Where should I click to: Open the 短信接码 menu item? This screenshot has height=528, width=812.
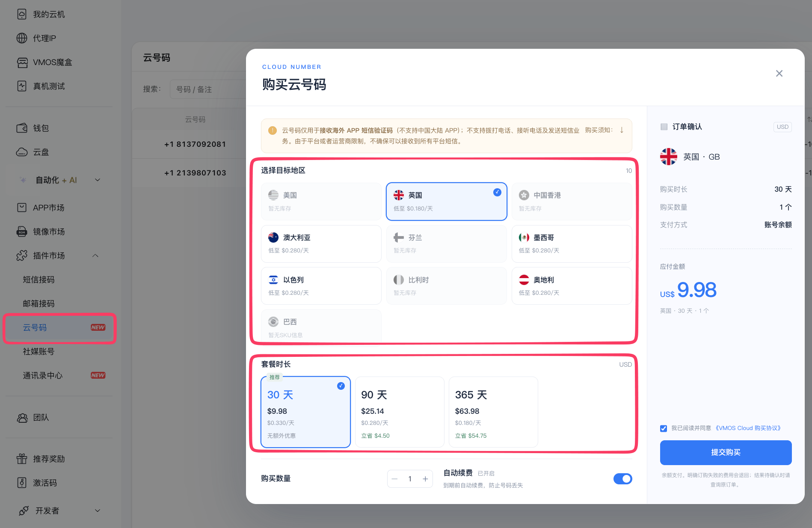coord(39,279)
